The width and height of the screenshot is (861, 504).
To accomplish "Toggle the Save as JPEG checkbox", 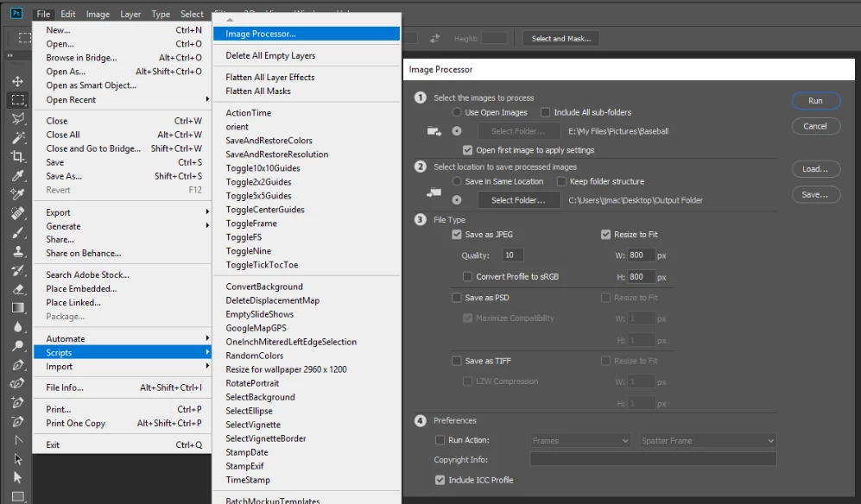I will pos(456,235).
